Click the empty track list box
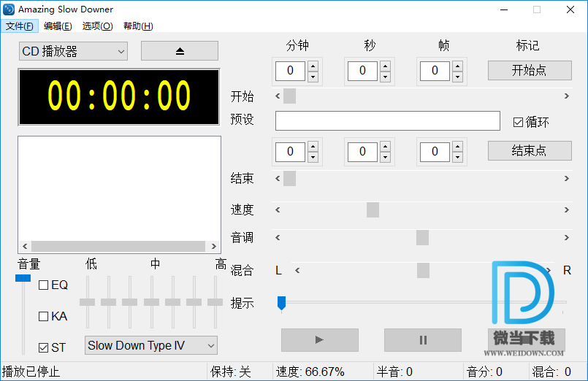The width and height of the screenshot is (588, 381). tap(119, 188)
